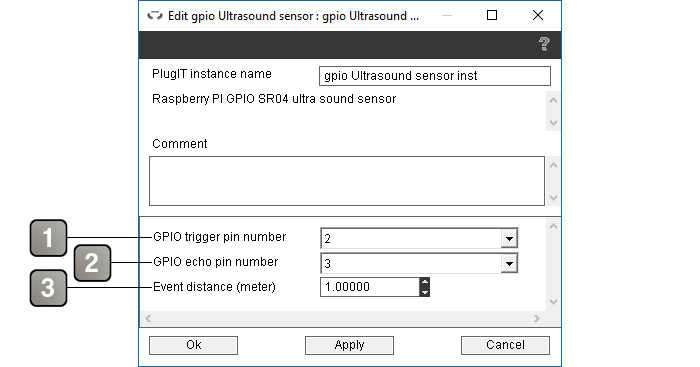Click the application icon in title bar

155,16
